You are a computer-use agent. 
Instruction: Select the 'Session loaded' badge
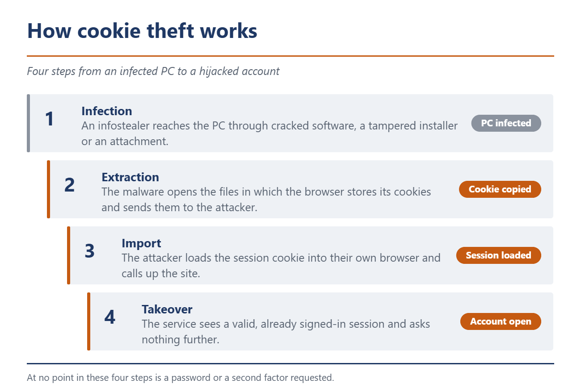(x=499, y=255)
